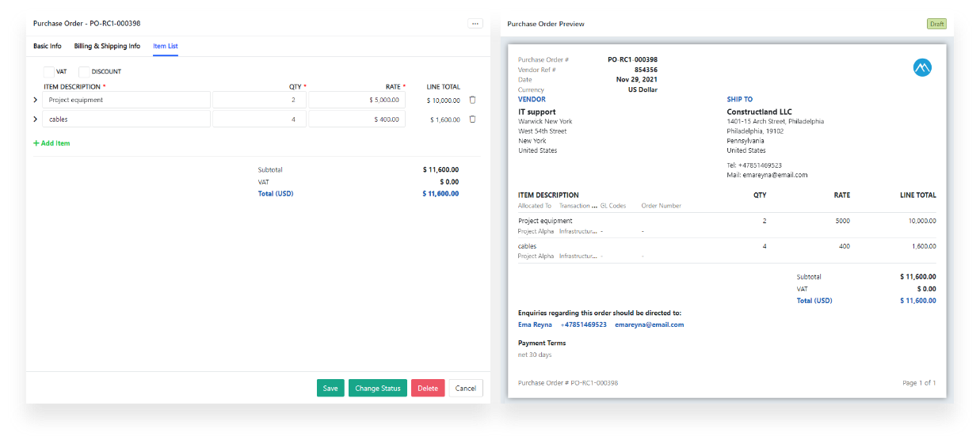Expand the cables item row
This screenshot has width=980, height=444.
[35, 120]
